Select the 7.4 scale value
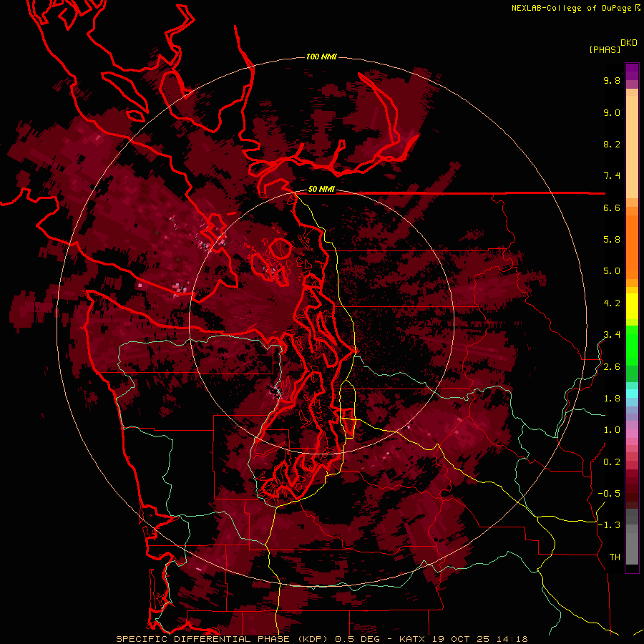Viewport: 644px width, 644px height. 612,176
